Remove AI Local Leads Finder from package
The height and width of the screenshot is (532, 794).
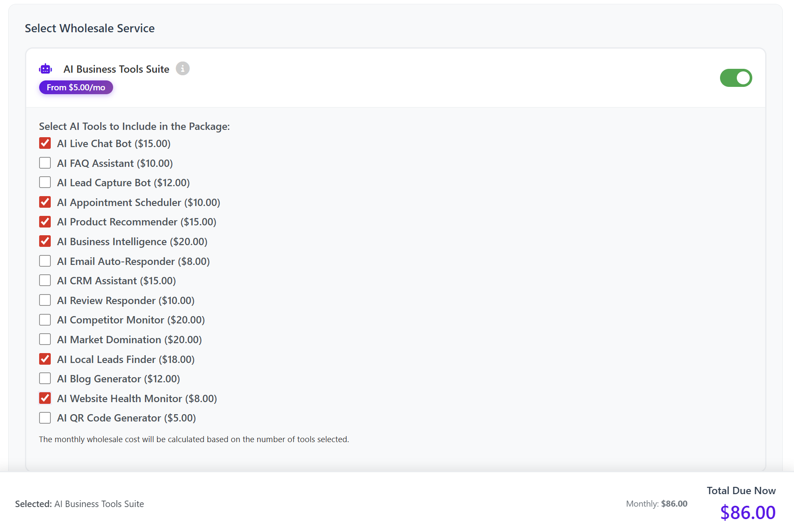[45, 359]
